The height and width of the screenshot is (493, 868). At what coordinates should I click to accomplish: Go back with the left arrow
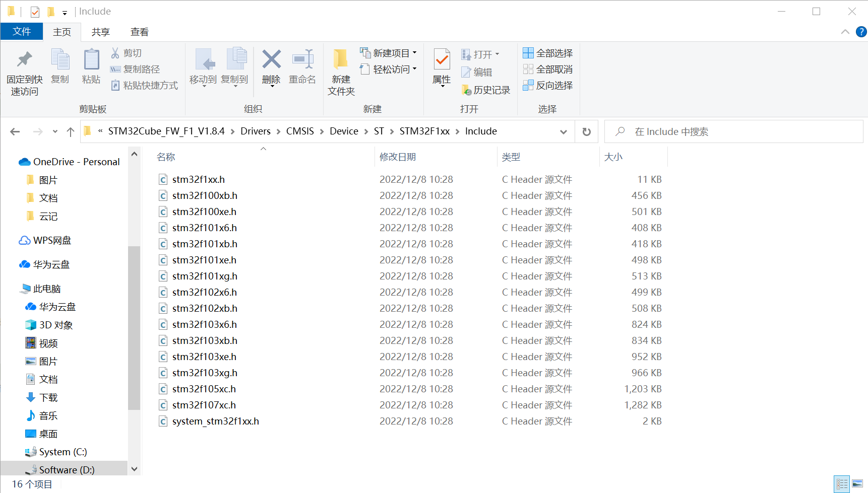pos(15,131)
